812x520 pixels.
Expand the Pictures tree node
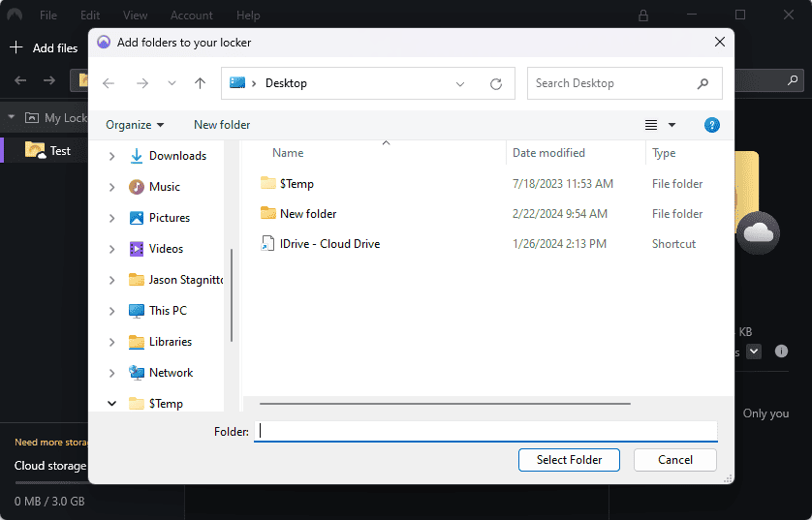coord(111,218)
